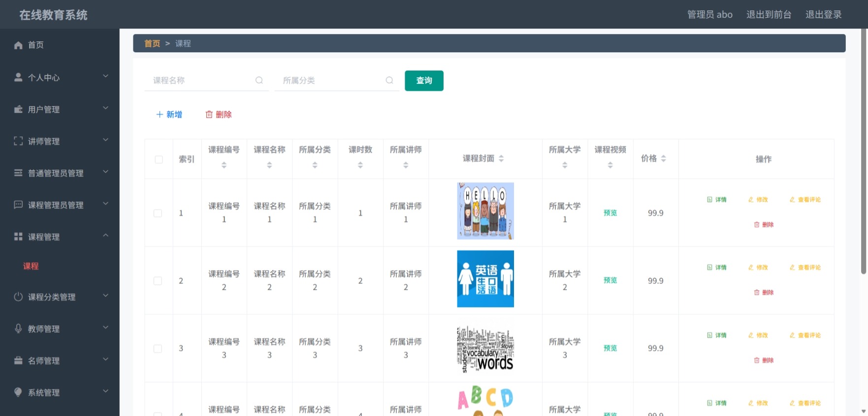The image size is (868, 416).
Task: Click 首页 breadcrumb link
Action: (x=152, y=43)
